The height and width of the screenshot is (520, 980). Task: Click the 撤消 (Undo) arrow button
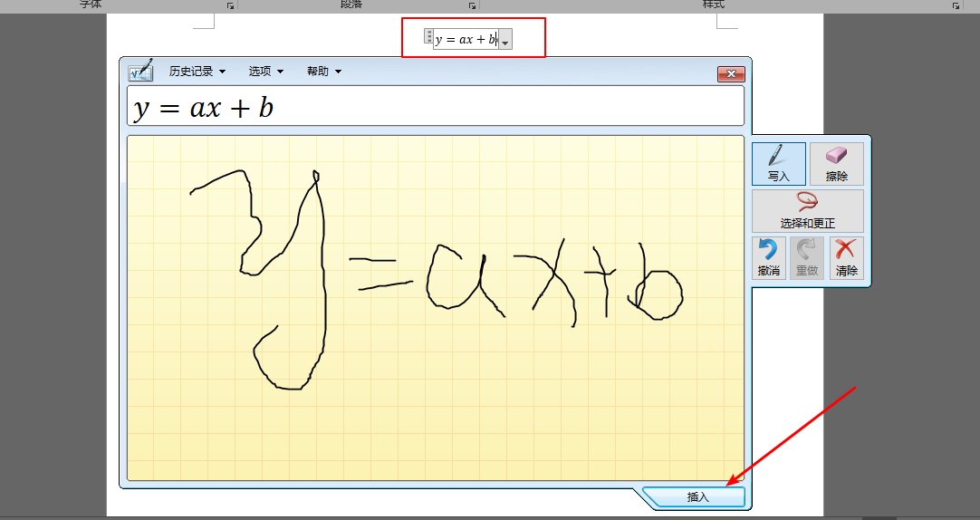[x=768, y=257]
